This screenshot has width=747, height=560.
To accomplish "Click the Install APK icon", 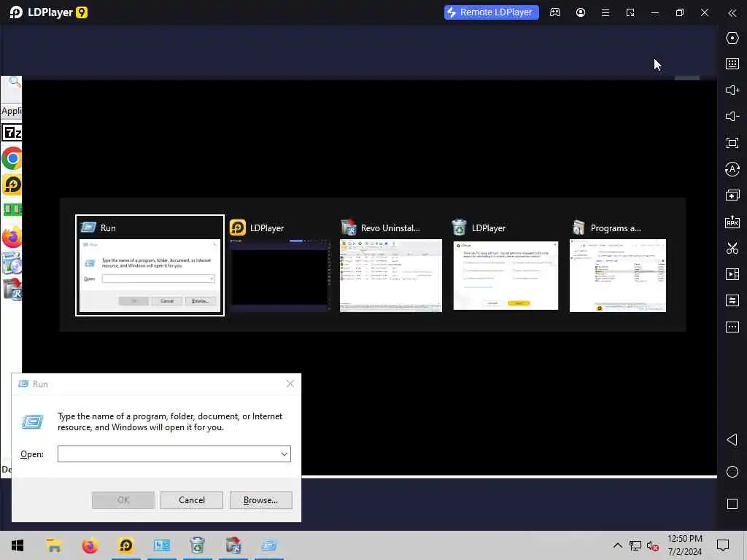I will 732,222.
